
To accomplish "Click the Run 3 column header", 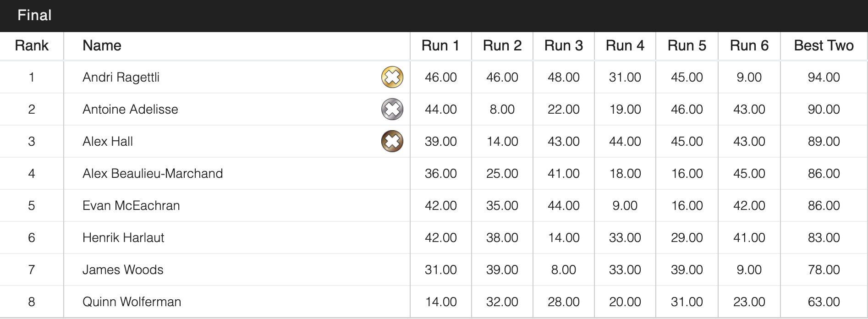I will coord(563,46).
